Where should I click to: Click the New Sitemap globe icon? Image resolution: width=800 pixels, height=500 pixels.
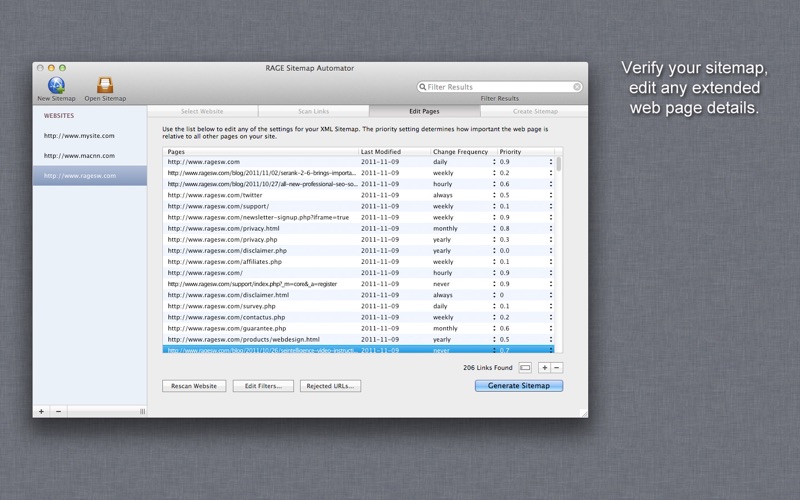(x=56, y=85)
